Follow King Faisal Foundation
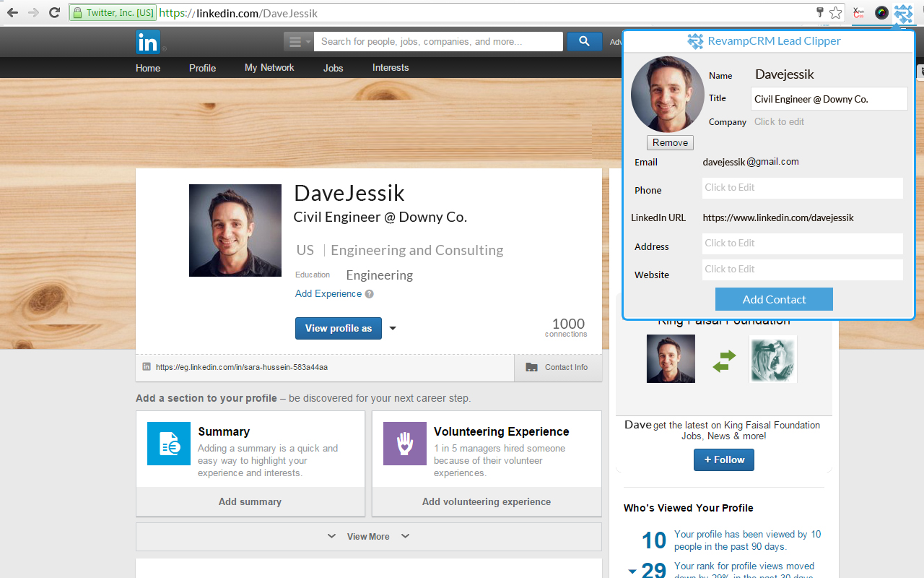The image size is (924, 578). click(724, 460)
